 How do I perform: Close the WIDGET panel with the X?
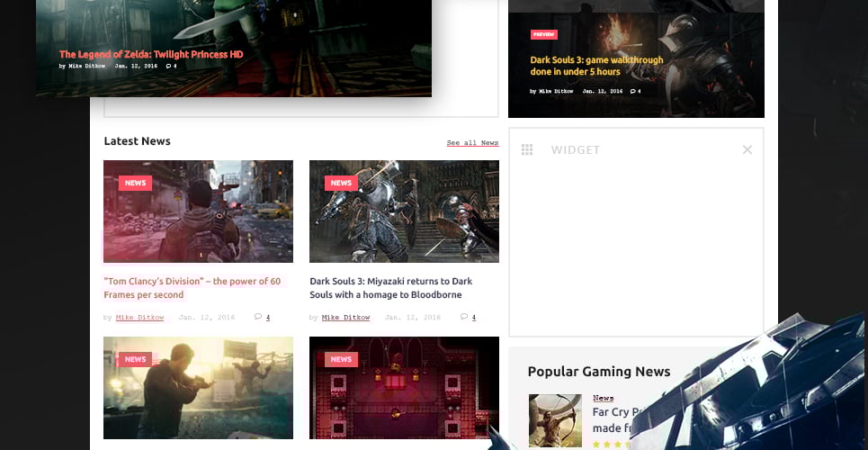tap(747, 149)
